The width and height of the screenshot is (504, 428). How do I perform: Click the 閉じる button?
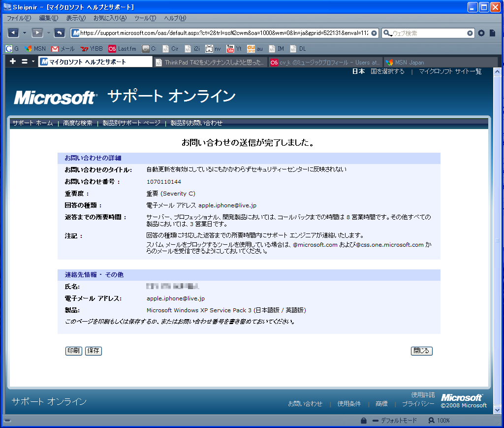tap(421, 351)
